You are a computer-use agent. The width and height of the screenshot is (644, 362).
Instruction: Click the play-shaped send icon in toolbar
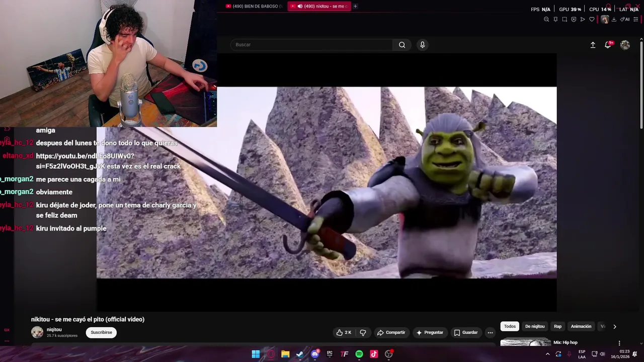pyautogui.click(x=583, y=20)
